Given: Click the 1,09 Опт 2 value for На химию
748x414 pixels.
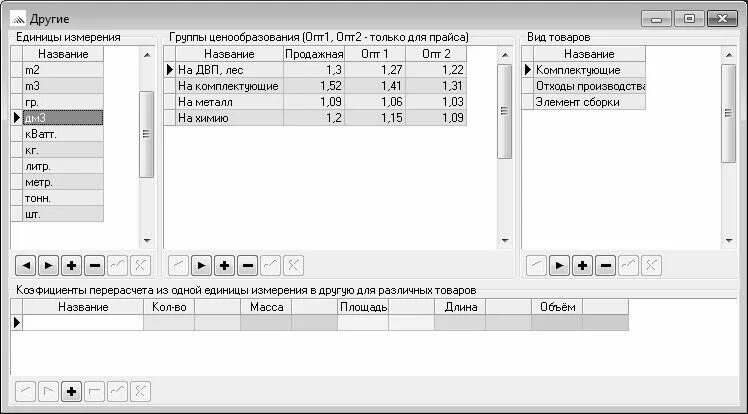Looking at the screenshot, I should pyautogui.click(x=436, y=118).
